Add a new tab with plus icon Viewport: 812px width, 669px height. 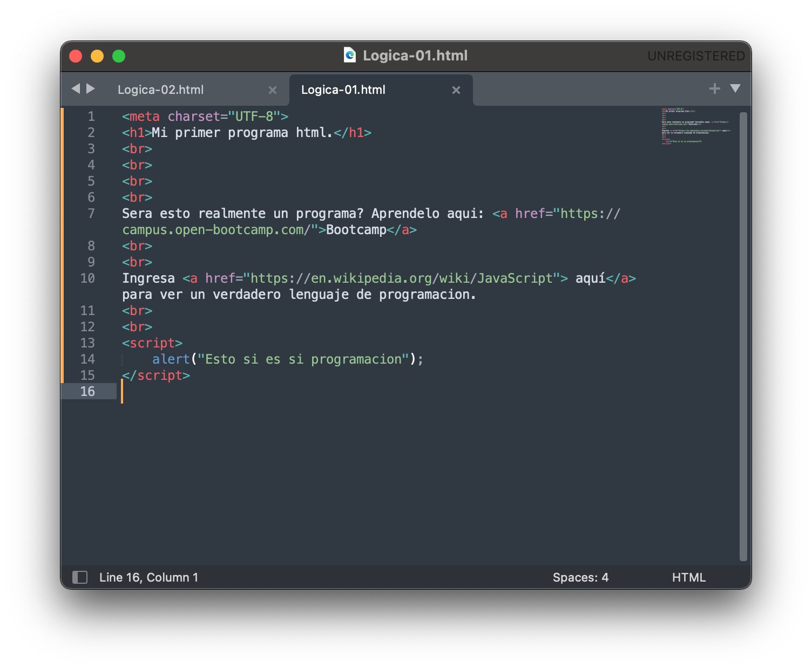(715, 88)
